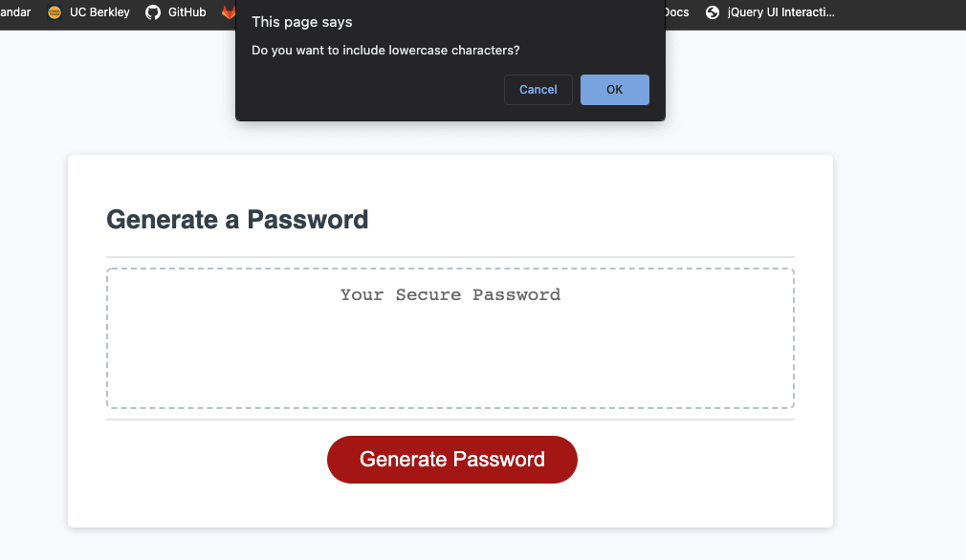The image size is (966, 560).
Task: Open the flame bookmark icon next to GitHub
Action: [227, 12]
